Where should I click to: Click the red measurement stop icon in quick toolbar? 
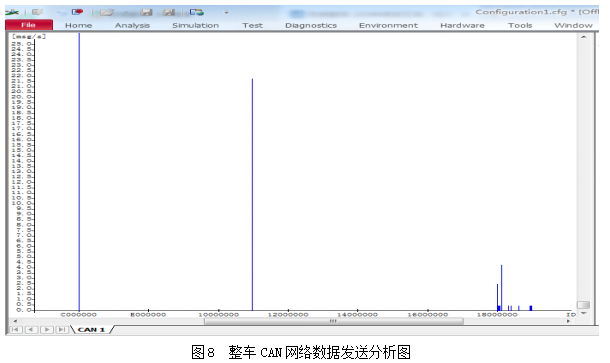[x=77, y=12]
